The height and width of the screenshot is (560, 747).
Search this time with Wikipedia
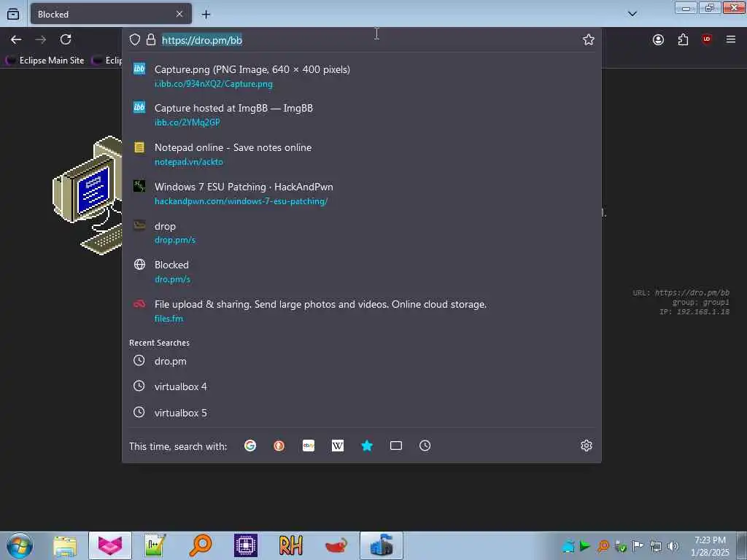[x=337, y=446]
